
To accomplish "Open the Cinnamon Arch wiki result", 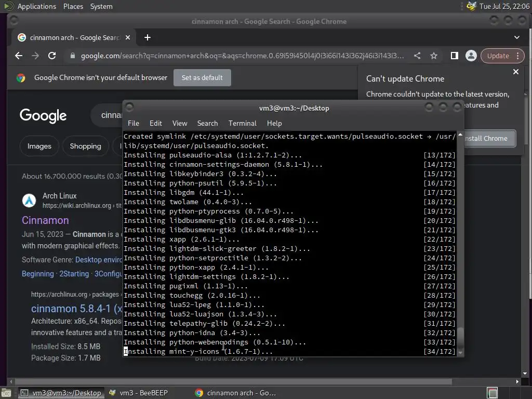I will (45, 220).
